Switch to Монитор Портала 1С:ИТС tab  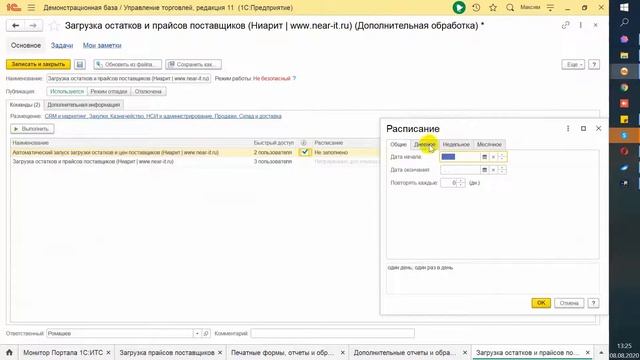[x=62, y=352]
